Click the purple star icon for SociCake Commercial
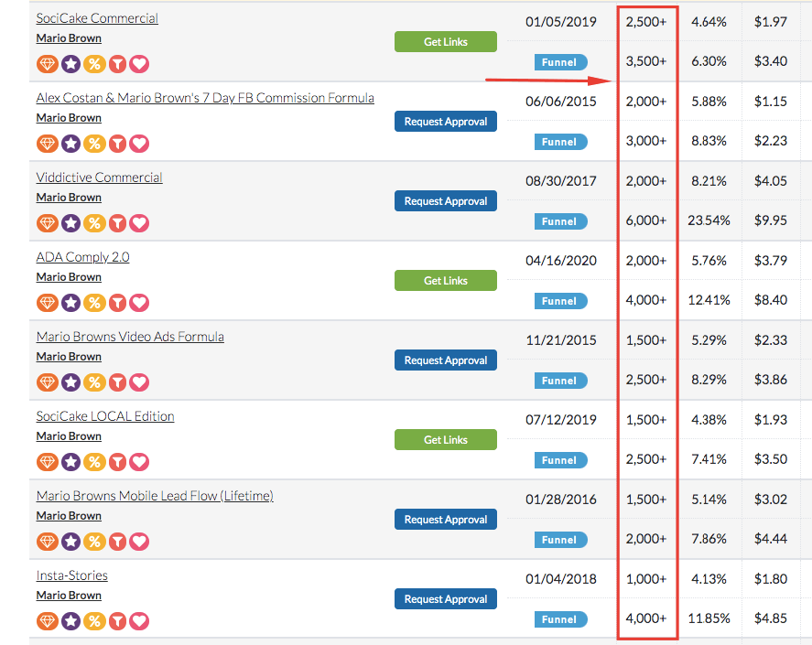Image resolution: width=812 pixels, height=645 pixels. pyautogui.click(x=70, y=64)
